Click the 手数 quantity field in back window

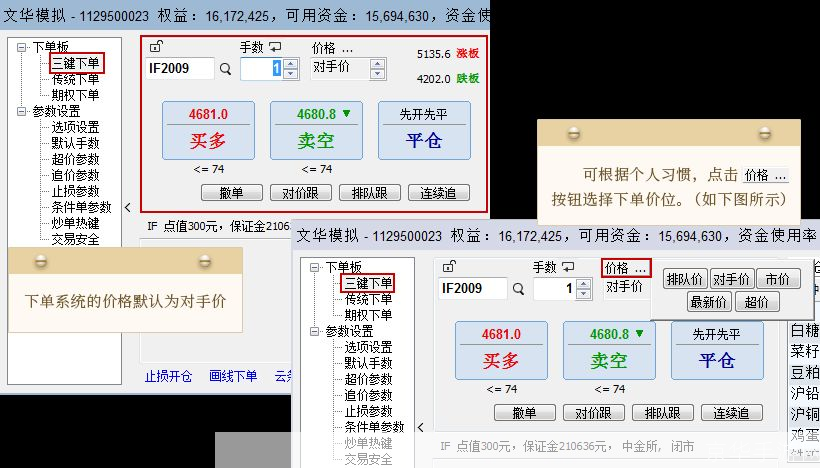click(x=261, y=69)
